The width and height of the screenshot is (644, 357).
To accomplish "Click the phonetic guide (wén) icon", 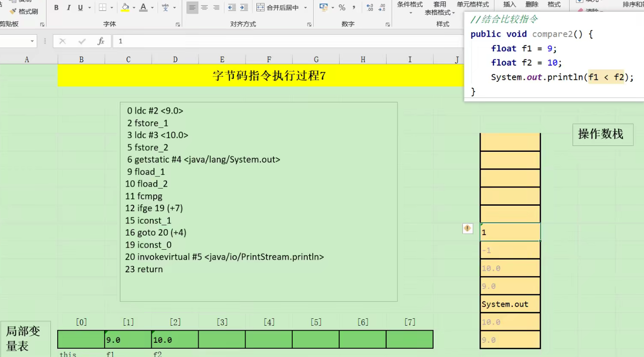I will (x=165, y=8).
